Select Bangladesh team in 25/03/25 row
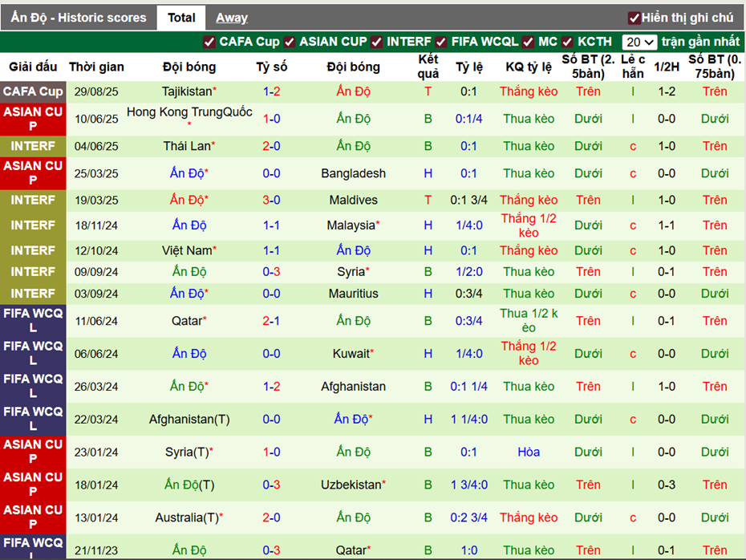This screenshot has height=560, width=746. 353,173
